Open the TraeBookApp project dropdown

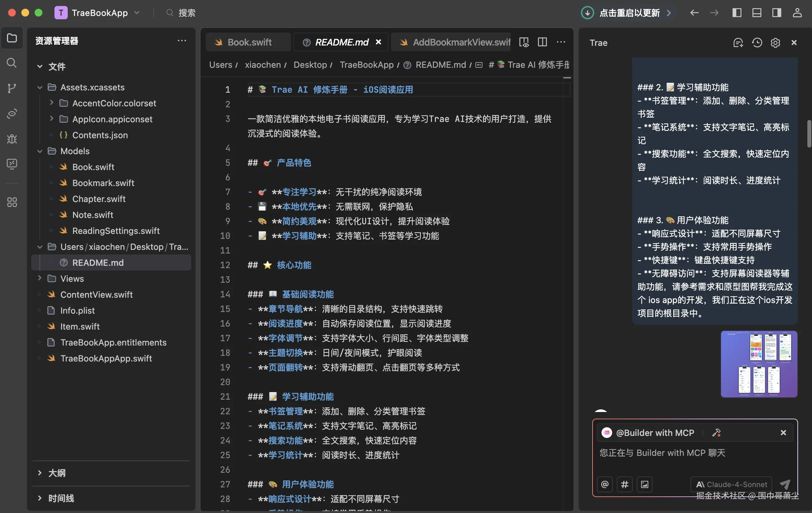coord(137,13)
